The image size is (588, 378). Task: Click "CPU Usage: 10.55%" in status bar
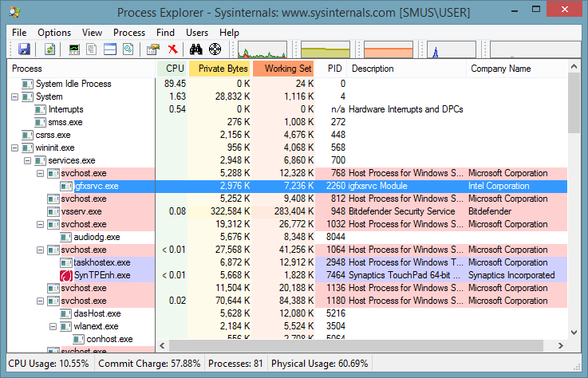pos(49,364)
